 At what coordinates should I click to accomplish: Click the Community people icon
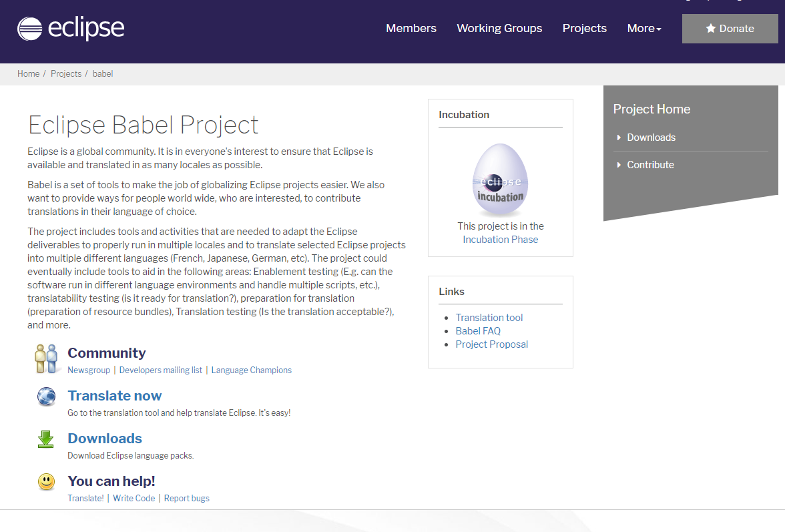point(46,359)
